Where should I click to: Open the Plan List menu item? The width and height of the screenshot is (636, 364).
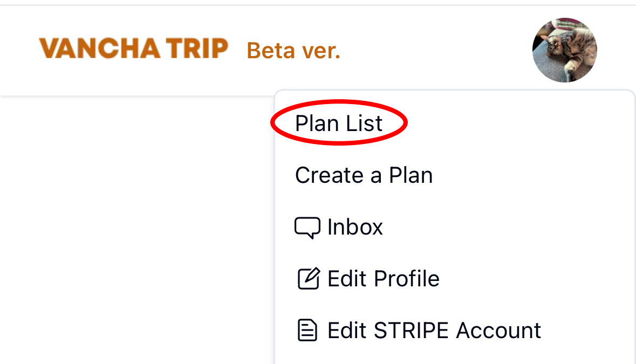(339, 123)
